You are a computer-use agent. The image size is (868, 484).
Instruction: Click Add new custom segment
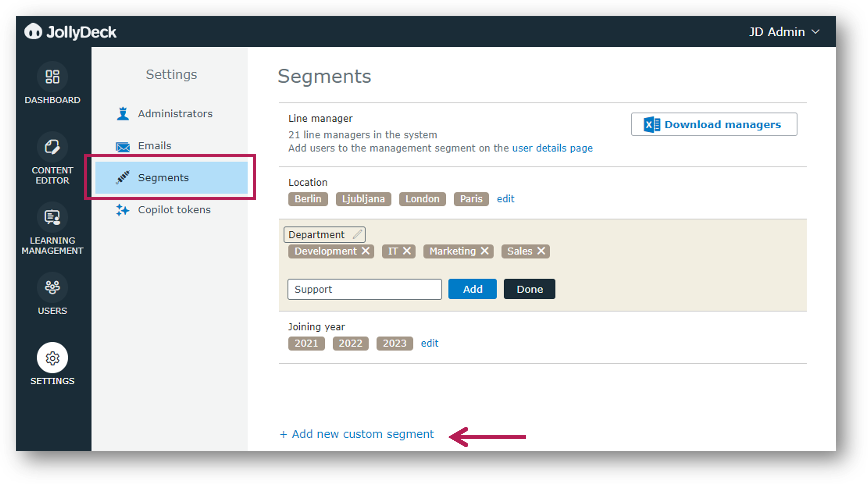pyautogui.click(x=357, y=434)
